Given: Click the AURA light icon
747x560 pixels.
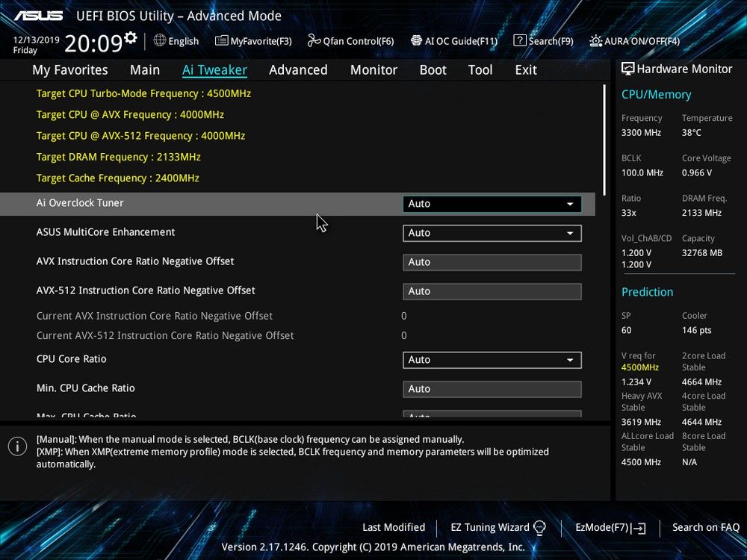Looking at the screenshot, I should pos(595,41).
